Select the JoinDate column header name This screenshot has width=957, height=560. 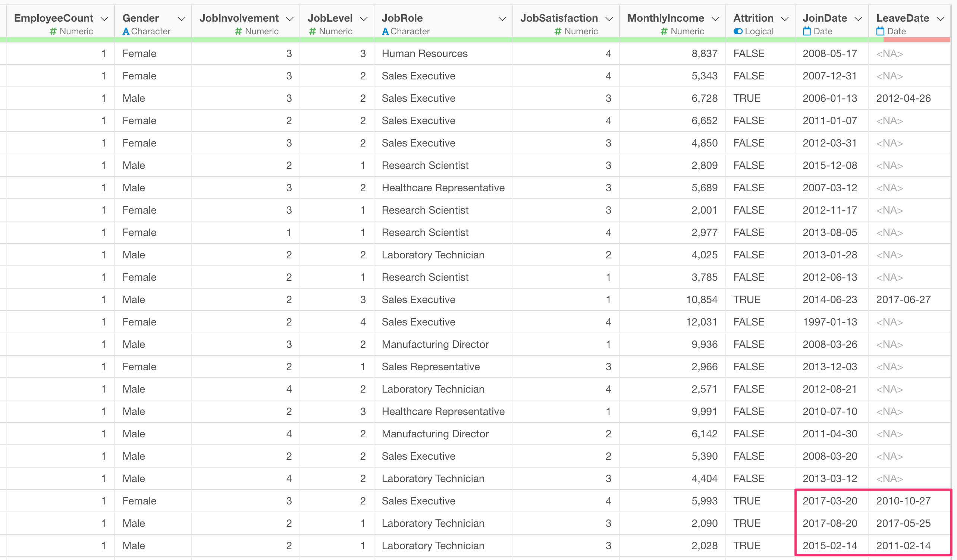point(825,18)
